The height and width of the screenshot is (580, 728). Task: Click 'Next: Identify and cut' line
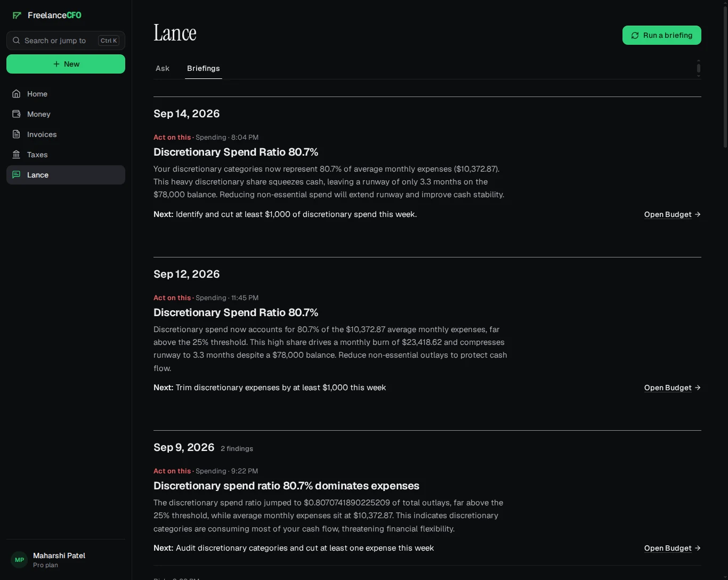pyautogui.click(x=285, y=214)
